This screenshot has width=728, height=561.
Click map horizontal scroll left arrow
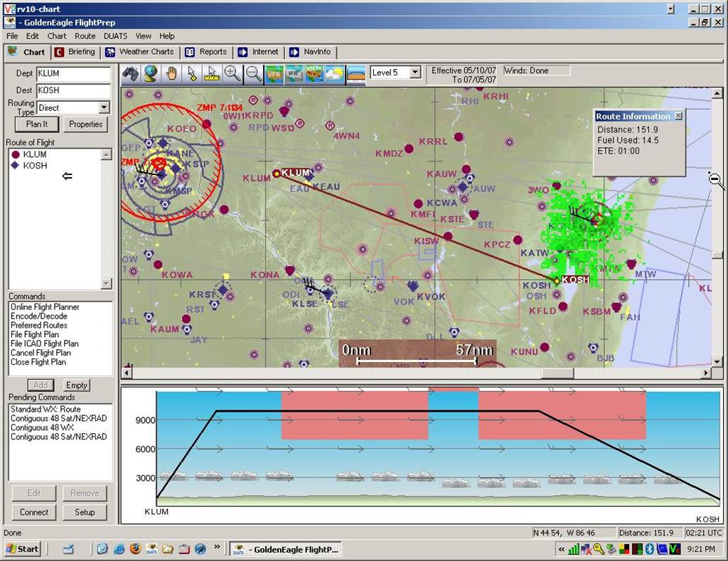pos(127,373)
